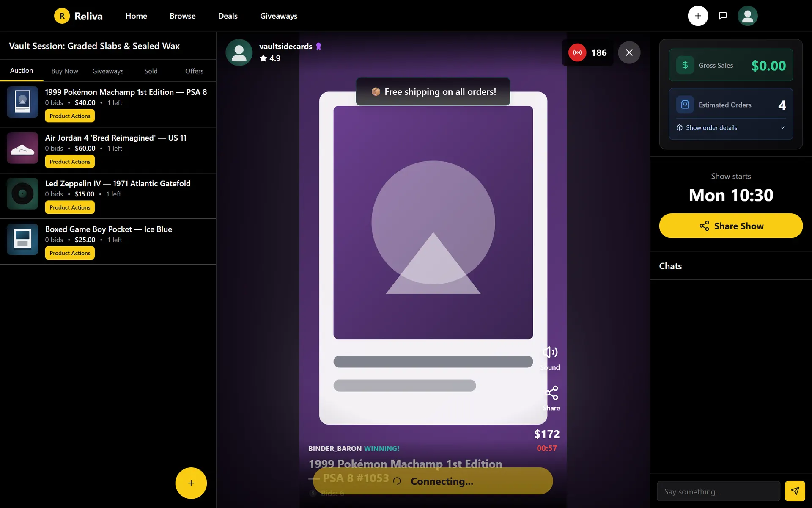Click the Reliva logo icon
Image resolution: width=812 pixels, height=508 pixels.
coord(62,16)
